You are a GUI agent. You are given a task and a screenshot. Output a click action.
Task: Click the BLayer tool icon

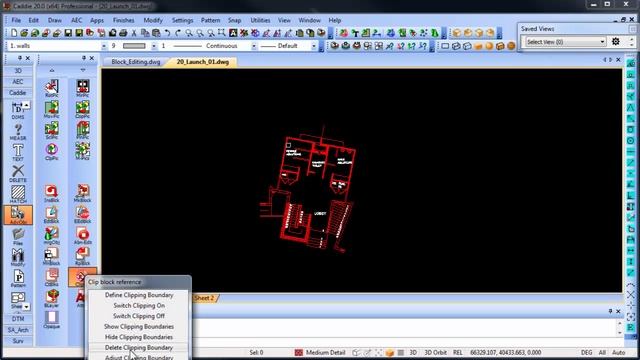(x=51, y=299)
